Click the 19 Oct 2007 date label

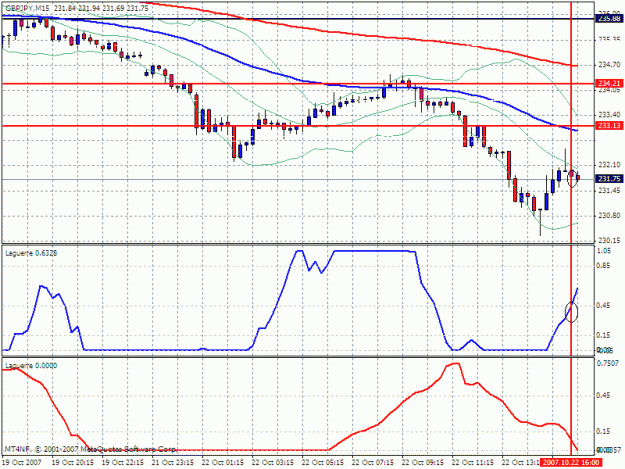[22, 463]
